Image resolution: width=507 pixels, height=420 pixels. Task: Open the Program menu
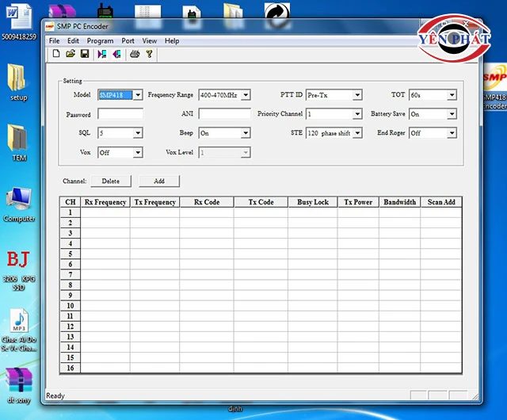(x=100, y=40)
